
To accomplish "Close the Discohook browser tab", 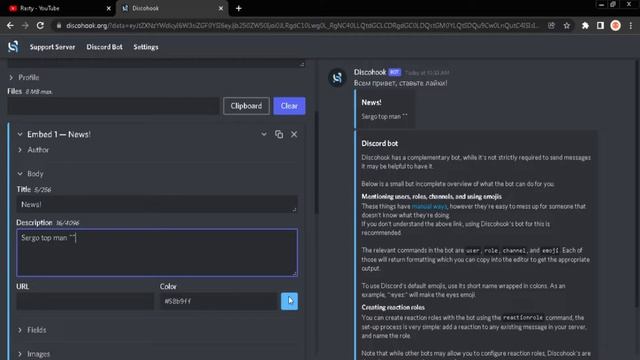I will pyautogui.click(x=221, y=8).
